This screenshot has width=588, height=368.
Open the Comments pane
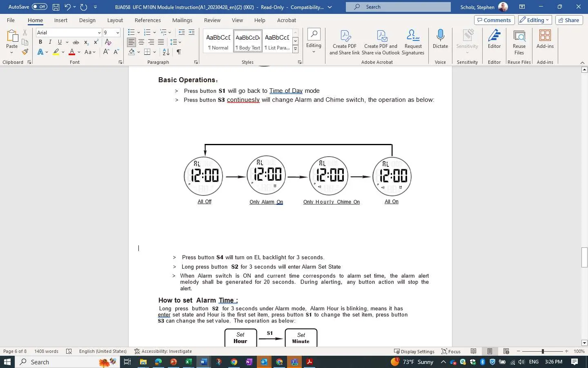click(x=494, y=20)
